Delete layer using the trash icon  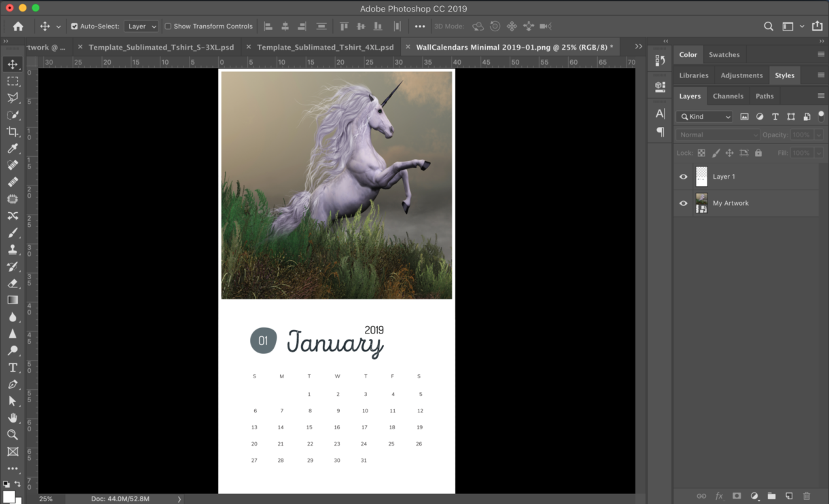807,496
